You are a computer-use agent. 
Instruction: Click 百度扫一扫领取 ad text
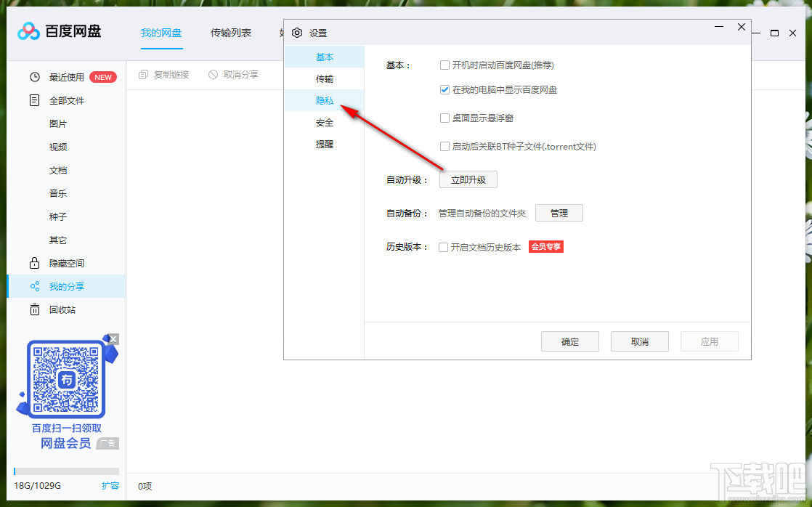pyautogui.click(x=66, y=429)
